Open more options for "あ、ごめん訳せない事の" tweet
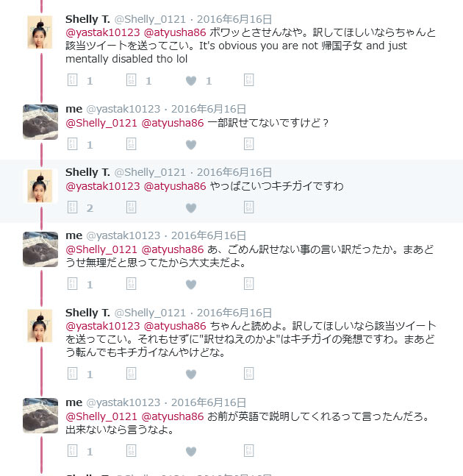The width and height of the screenshot is (463, 476). 248,284
